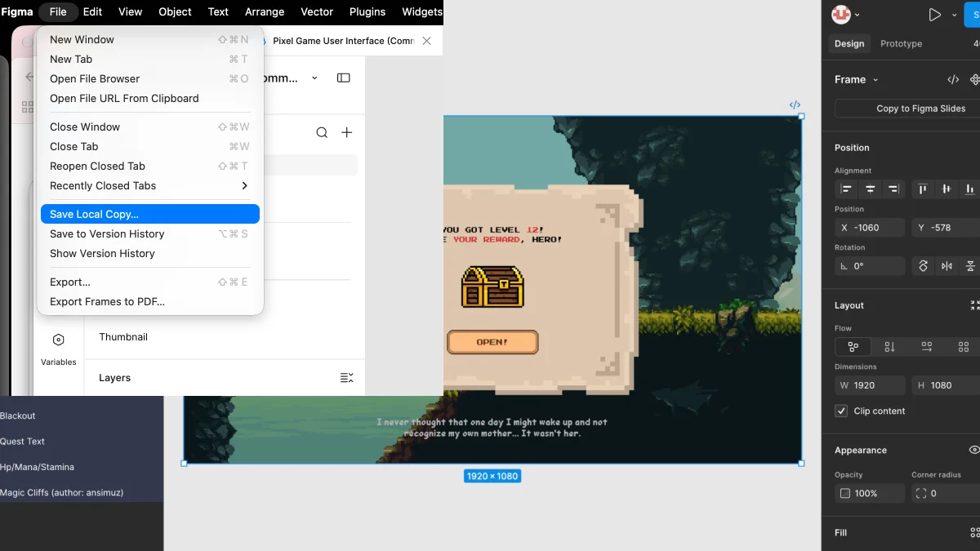Choose Open File Browser menu item
The width and height of the screenshot is (980, 551).
[149, 78]
